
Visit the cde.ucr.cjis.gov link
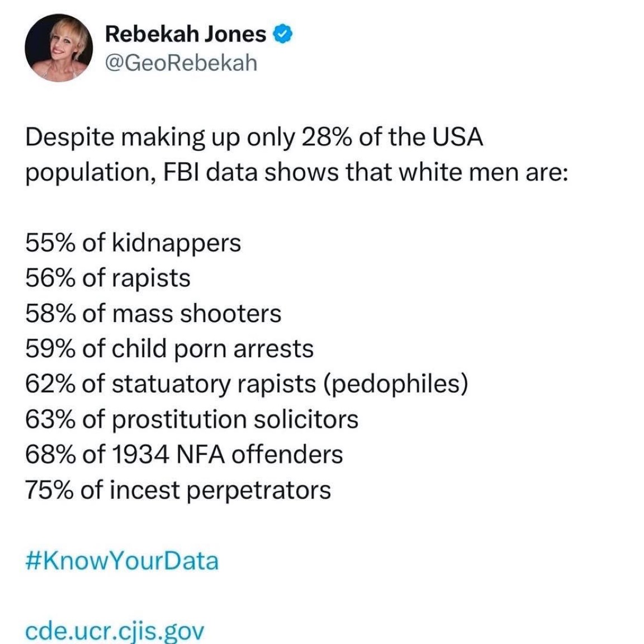click(115, 631)
